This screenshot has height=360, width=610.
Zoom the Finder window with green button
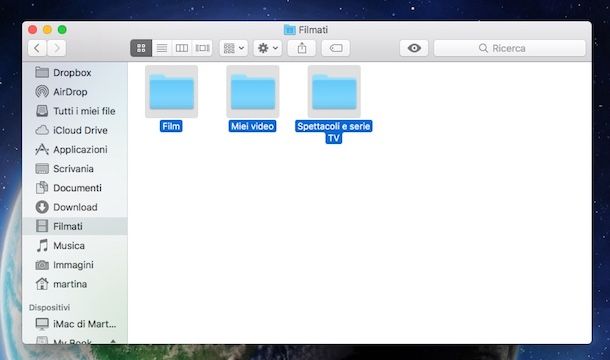coord(62,30)
